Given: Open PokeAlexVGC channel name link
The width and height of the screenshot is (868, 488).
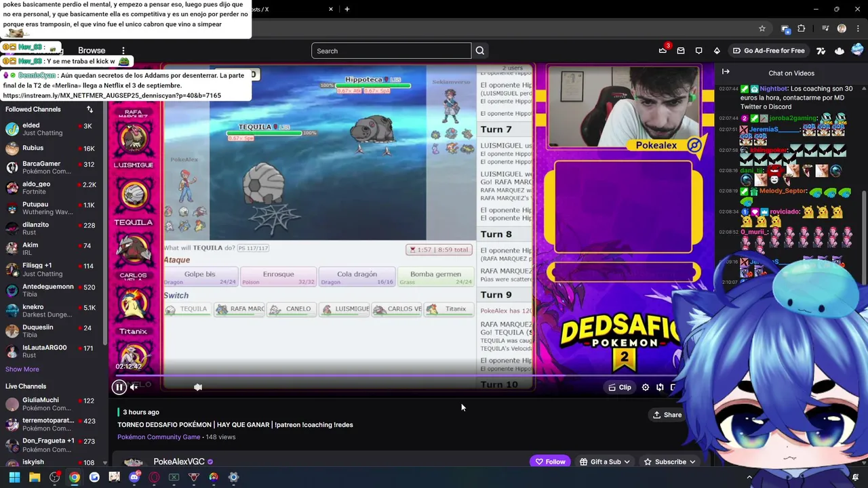Looking at the screenshot, I should click(x=179, y=462).
